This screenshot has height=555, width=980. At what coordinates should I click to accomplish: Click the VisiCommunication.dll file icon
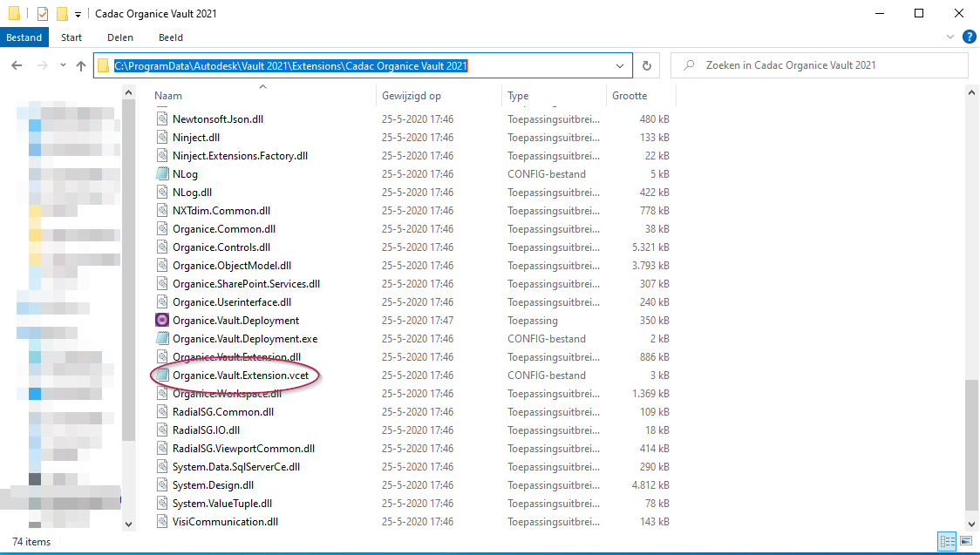pos(162,521)
